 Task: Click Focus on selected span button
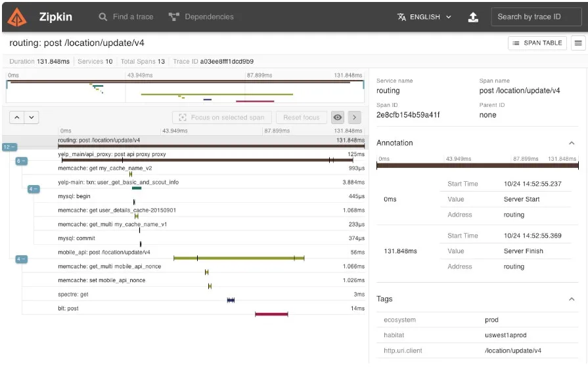222,117
